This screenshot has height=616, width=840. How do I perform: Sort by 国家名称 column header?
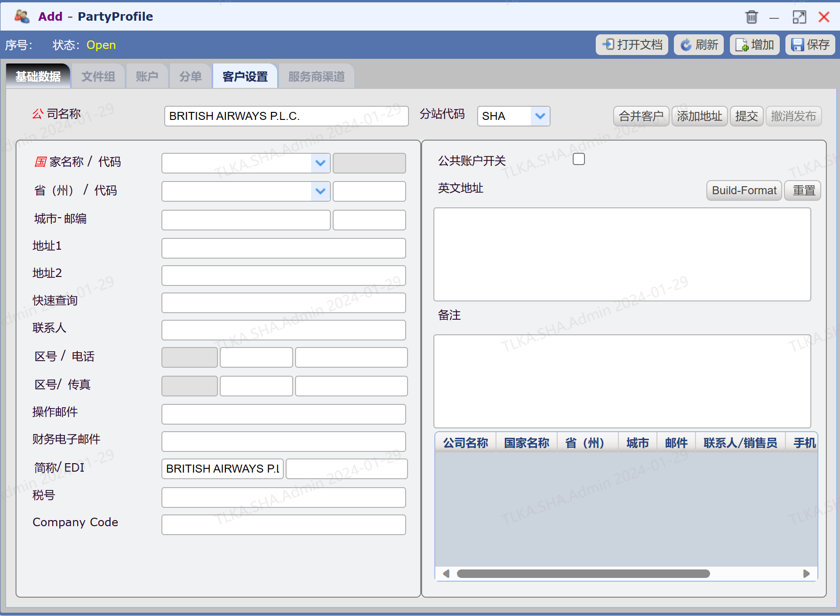(527, 443)
